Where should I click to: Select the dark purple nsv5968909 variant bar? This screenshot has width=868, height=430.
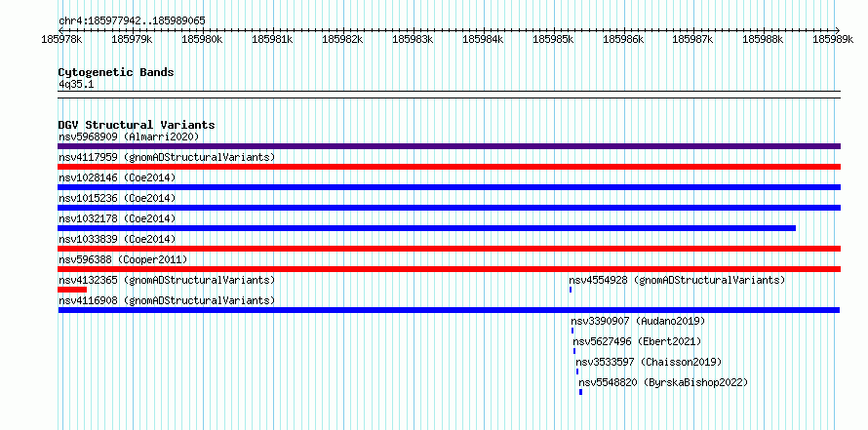point(449,146)
